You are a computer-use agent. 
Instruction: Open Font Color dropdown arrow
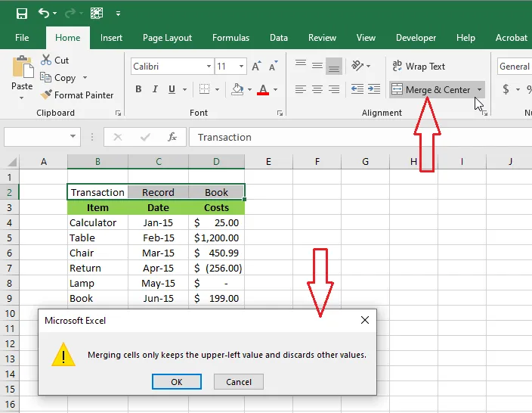276,90
